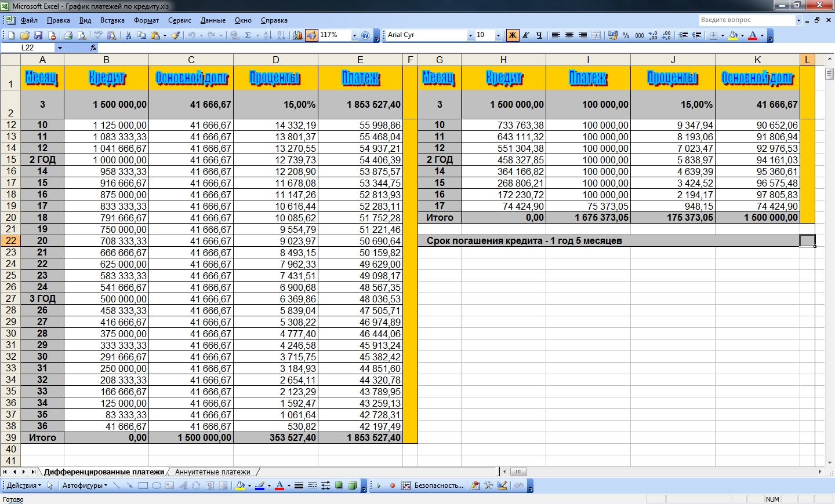Click the Open file folder icon

(25, 35)
